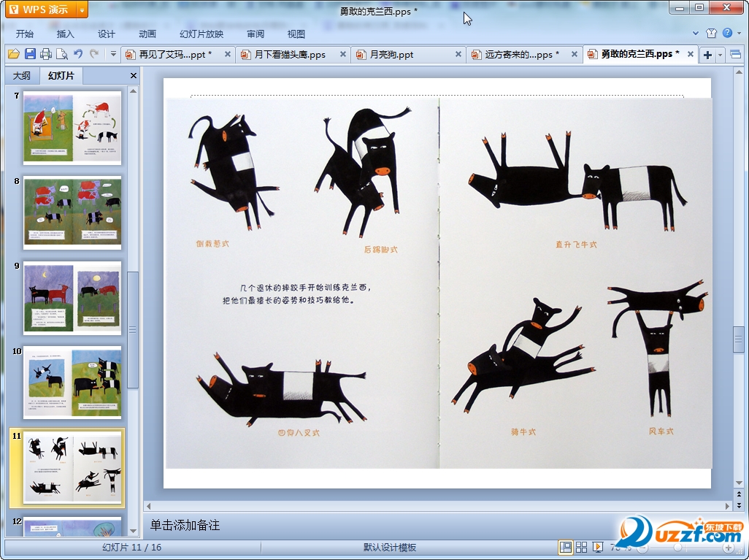The image size is (749, 560).
Task: Click the window arrangement icon beside tabs
Action: tap(736, 55)
